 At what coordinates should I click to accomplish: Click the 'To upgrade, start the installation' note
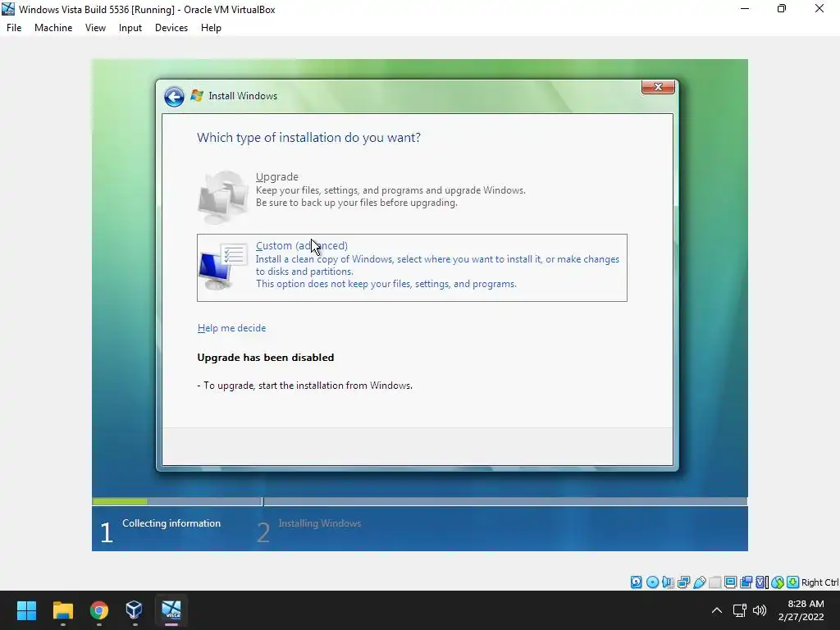[x=305, y=386]
